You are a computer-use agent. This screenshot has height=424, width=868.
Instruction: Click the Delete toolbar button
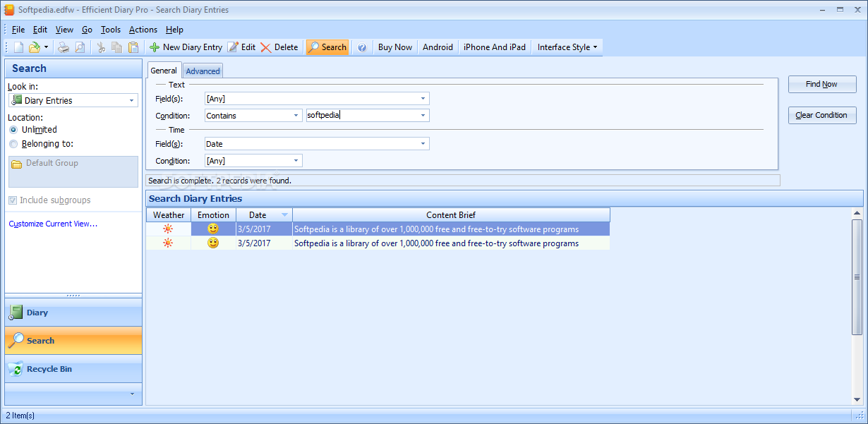pos(279,47)
